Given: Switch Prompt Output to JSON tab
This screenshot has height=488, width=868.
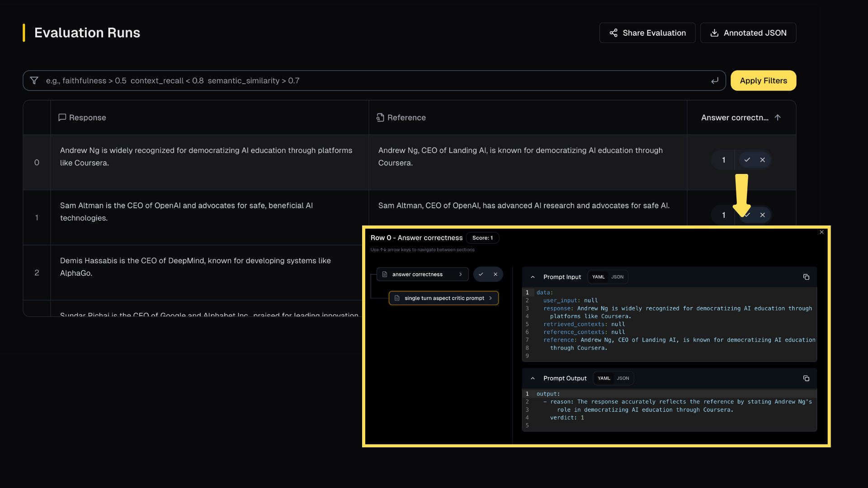Looking at the screenshot, I should coord(623,378).
